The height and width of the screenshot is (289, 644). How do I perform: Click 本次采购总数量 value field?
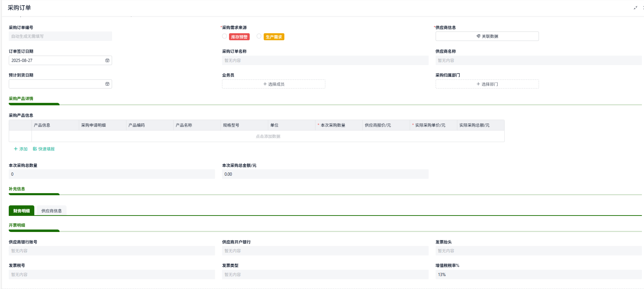[x=112, y=174]
